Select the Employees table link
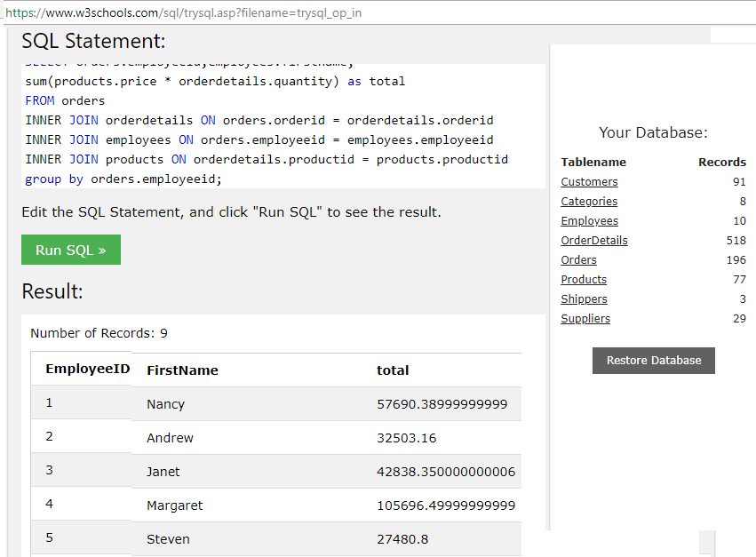Image resolution: width=756 pixels, height=557 pixels. pos(589,221)
